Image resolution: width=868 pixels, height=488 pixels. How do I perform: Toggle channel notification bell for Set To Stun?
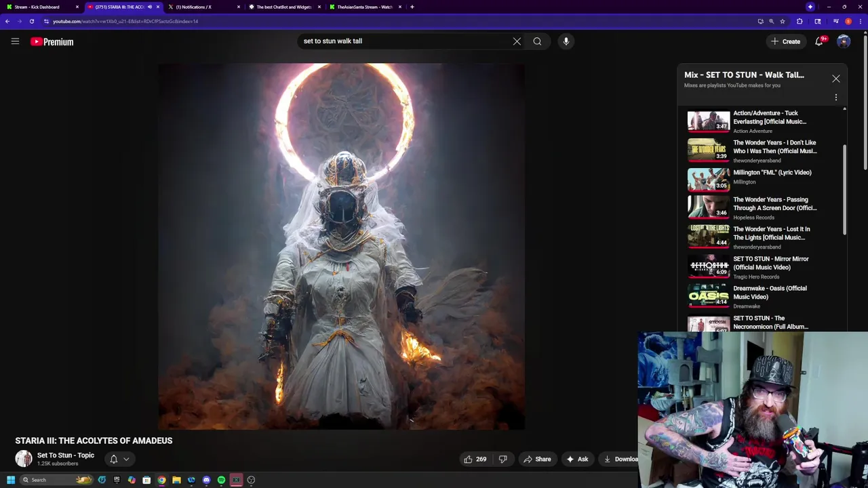pyautogui.click(x=113, y=459)
